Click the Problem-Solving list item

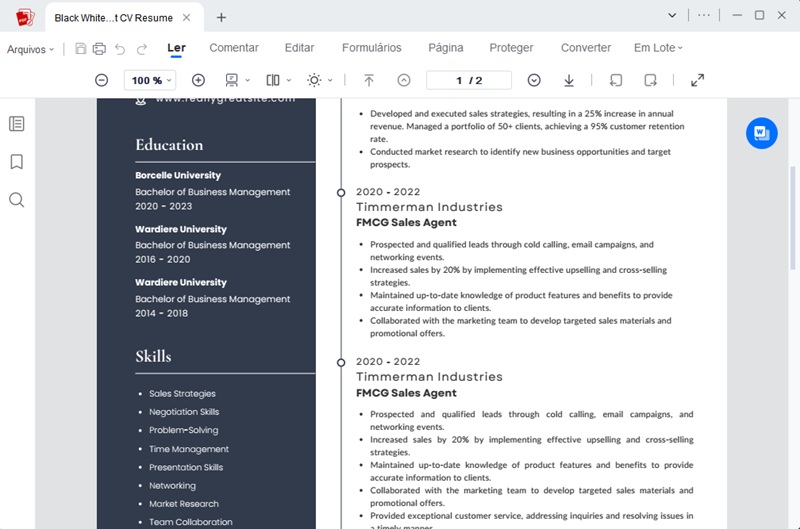(184, 430)
